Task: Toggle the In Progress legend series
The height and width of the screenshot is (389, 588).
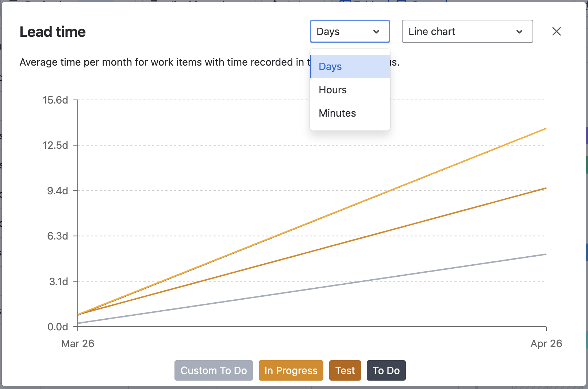Action: click(x=291, y=370)
